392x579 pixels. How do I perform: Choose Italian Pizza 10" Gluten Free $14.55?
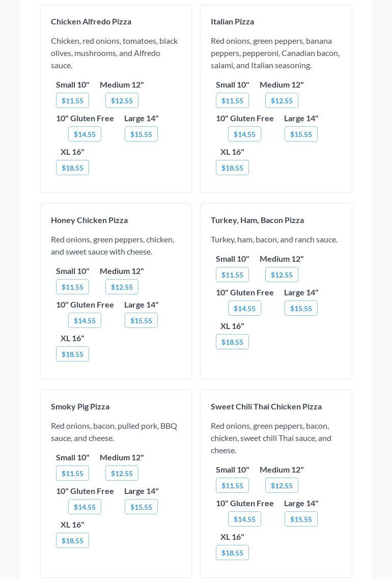[244, 134]
